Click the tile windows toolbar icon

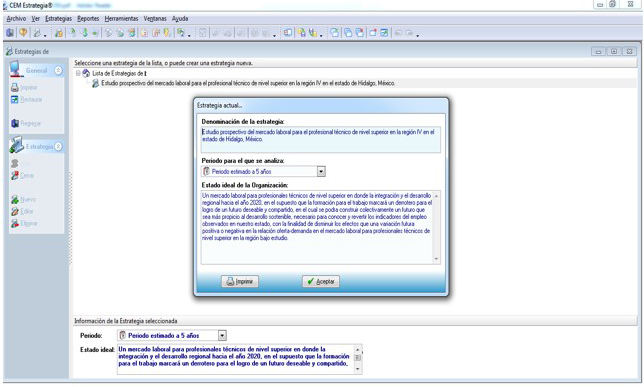[x=335, y=33]
